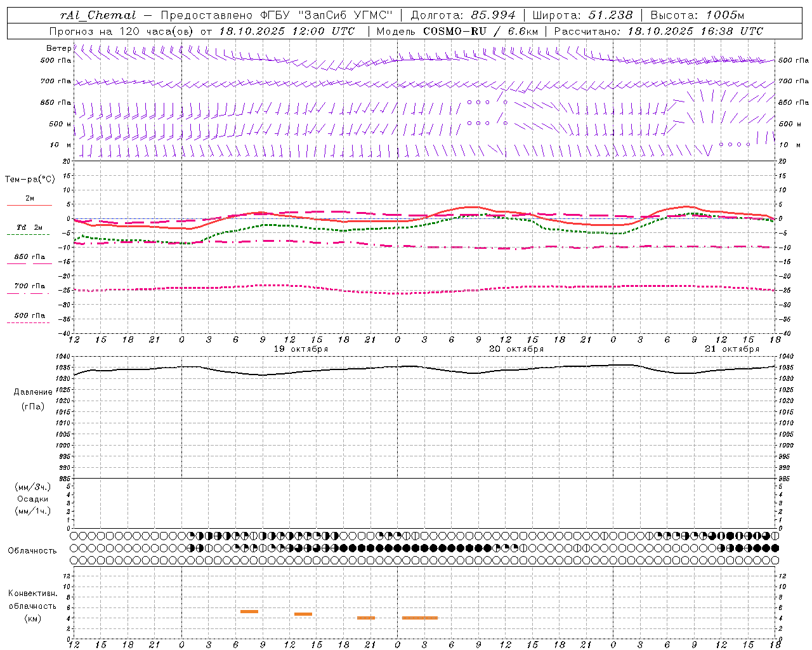Click 'Рассчитано: 18.10.2025 16:38 UTC' timestamp
The height and width of the screenshot is (650, 812).
click(x=658, y=31)
